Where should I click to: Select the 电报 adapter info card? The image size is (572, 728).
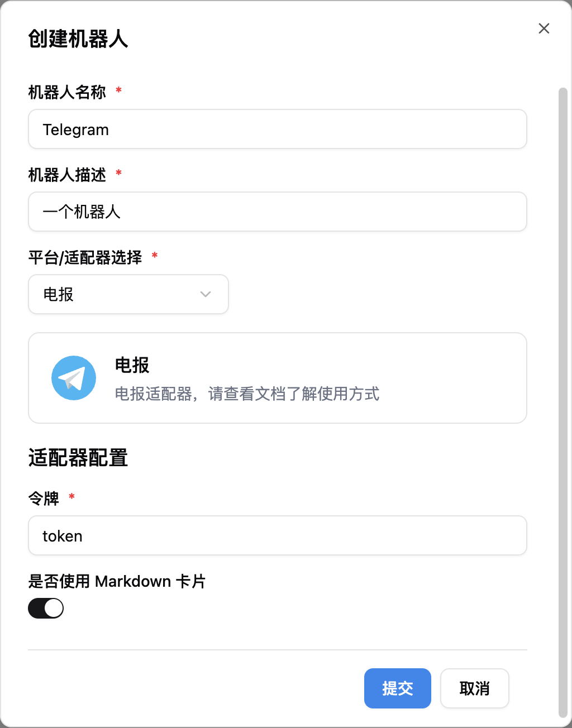point(278,378)
